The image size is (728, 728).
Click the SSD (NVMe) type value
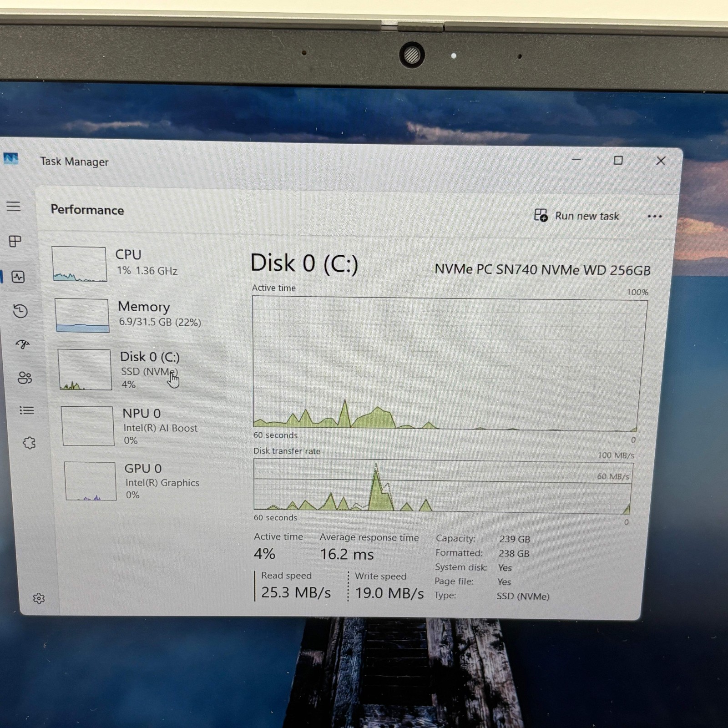point(523,596)
